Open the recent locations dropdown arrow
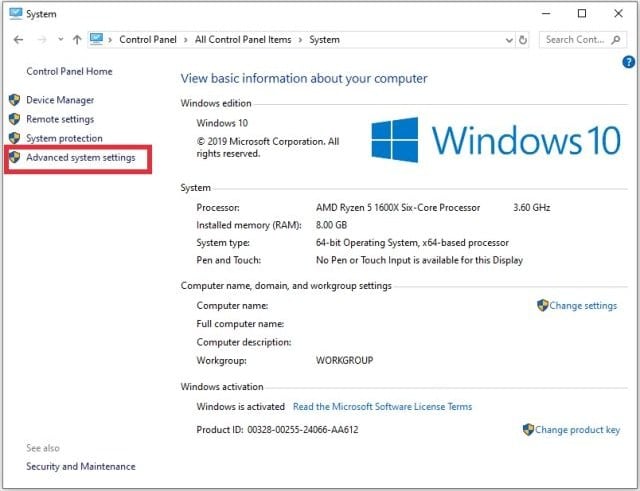 click(x=61, y=40)
